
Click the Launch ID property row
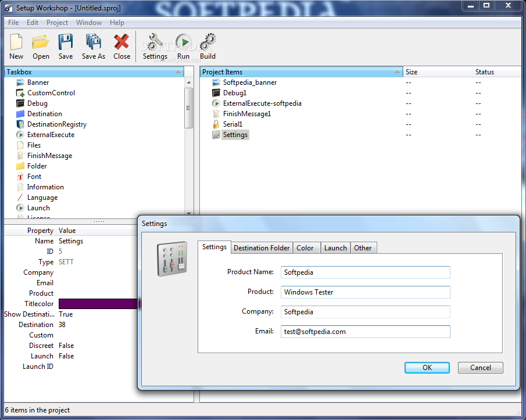(x=71, y=367)
